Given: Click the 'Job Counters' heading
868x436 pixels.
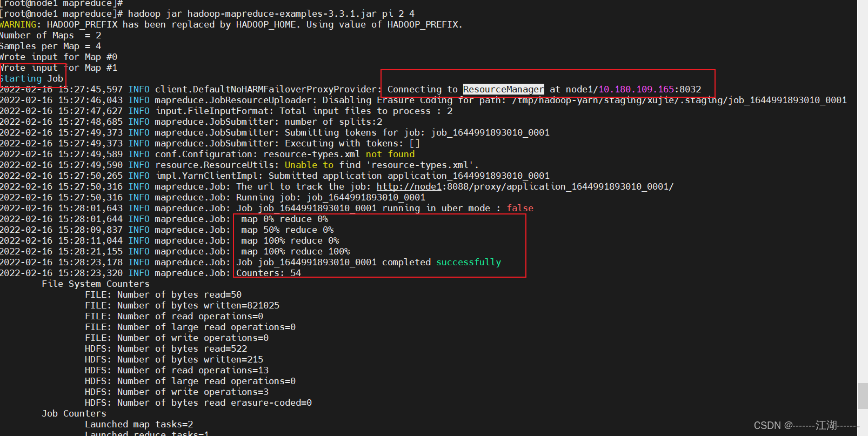Looking at the screenshot, I should 74,413.
